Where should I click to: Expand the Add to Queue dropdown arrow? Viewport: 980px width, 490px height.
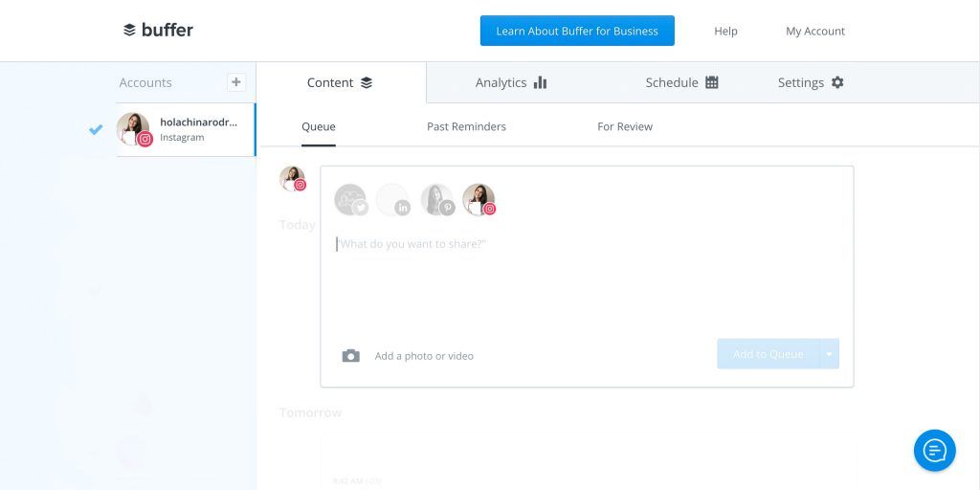coord(830,354)
